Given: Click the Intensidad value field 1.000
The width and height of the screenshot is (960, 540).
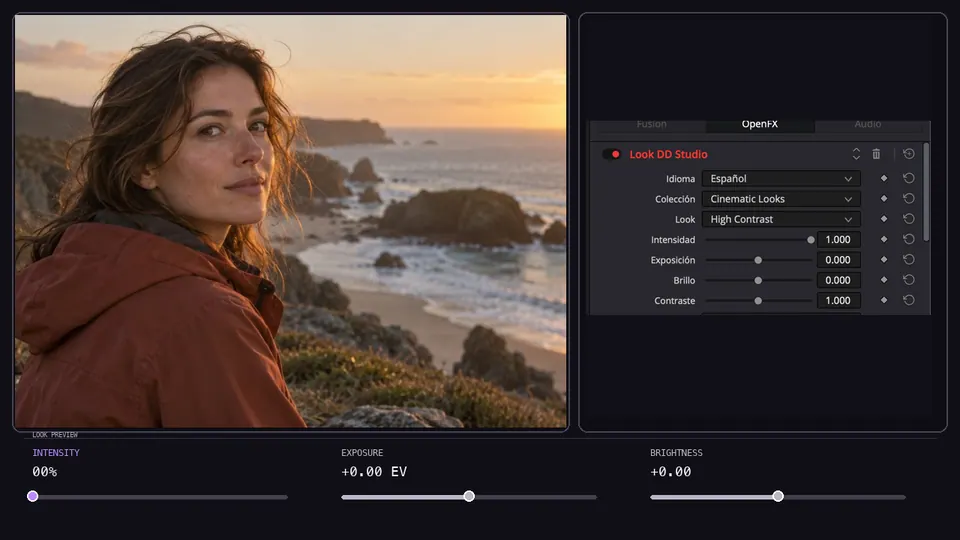Looking at the screenshot, I should 838,239.
